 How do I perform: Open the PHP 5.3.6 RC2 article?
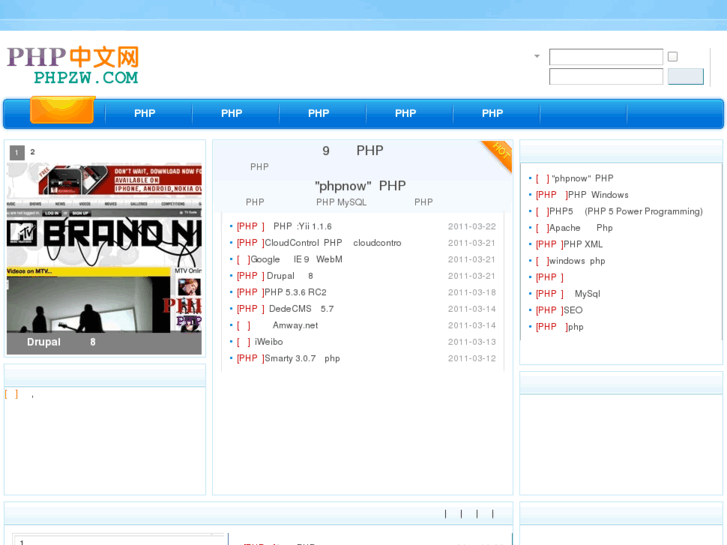(295, 292)
